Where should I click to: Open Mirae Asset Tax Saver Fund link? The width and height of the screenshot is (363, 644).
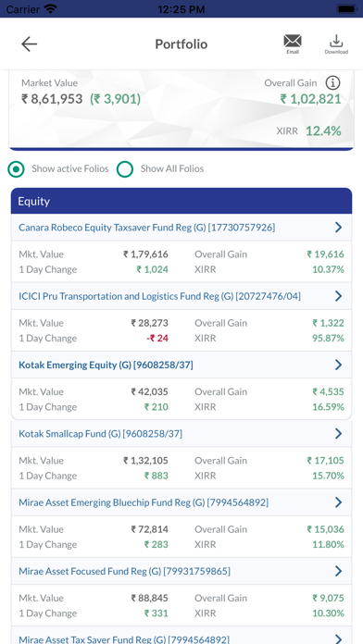[124, 639]
